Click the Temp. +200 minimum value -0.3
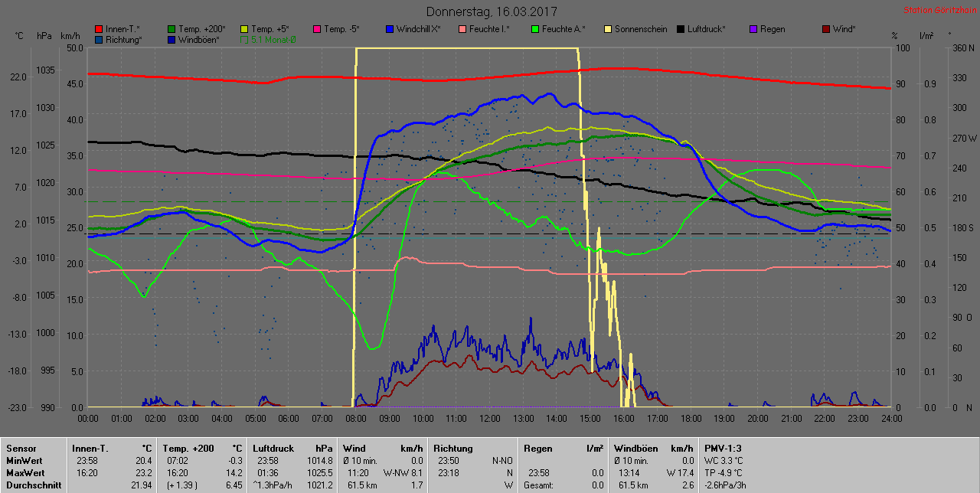Image resolution: width=980 pixels, height=493 pixels. pyautogui.click(x=234, y=461)
